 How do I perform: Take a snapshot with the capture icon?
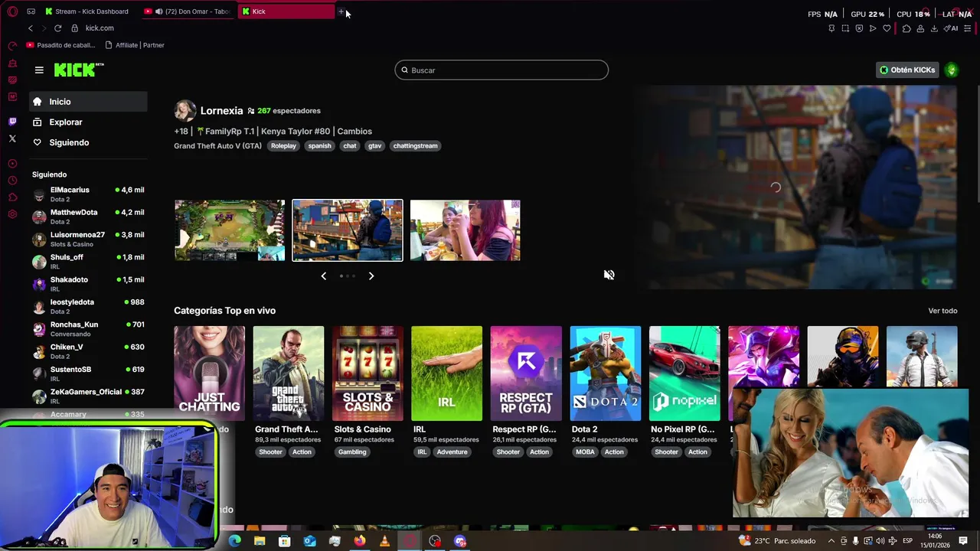coord(845,28)
